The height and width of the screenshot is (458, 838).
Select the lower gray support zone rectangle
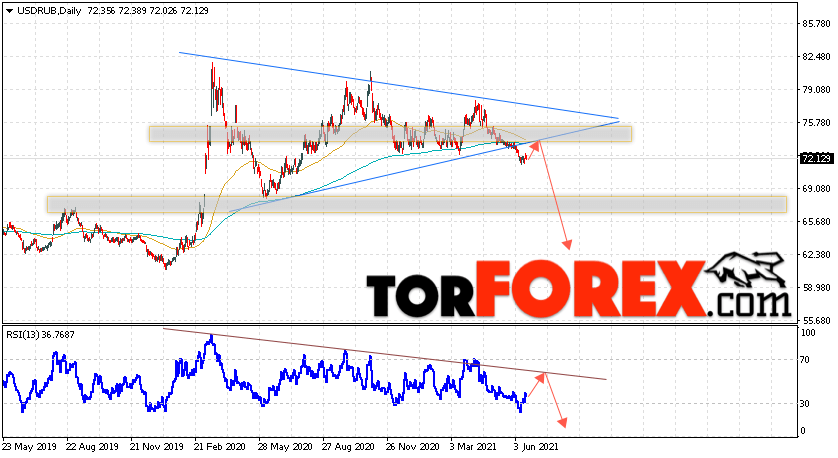(x=417, y=204)
